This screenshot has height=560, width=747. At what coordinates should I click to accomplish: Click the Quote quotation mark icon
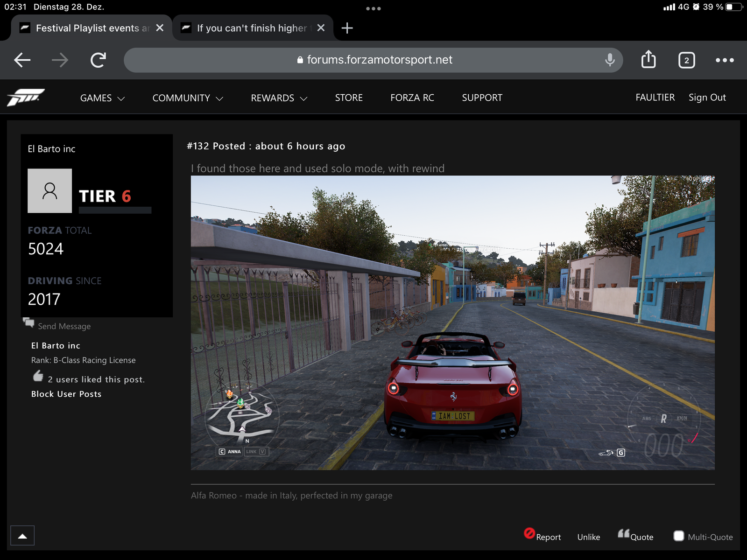pos(623,533)
